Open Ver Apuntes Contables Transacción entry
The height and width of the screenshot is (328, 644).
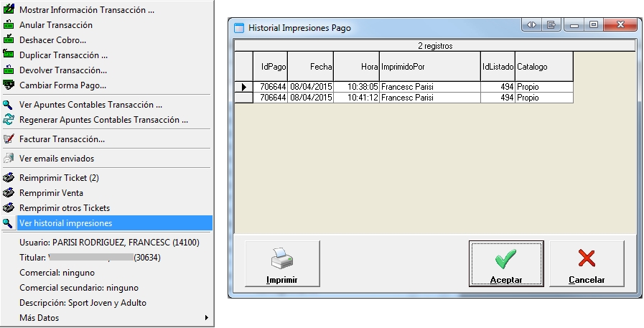click(90, 105)
